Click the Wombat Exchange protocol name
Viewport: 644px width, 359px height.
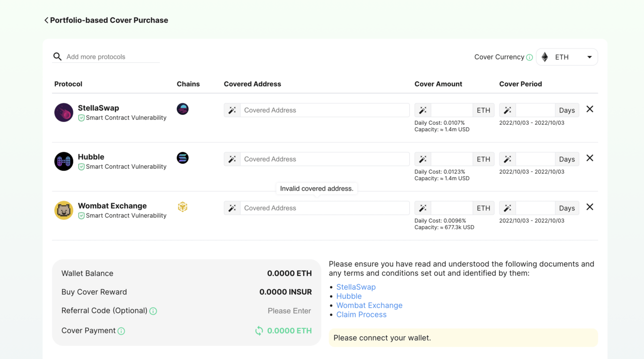pyautogui.click(x=112, y=206)
